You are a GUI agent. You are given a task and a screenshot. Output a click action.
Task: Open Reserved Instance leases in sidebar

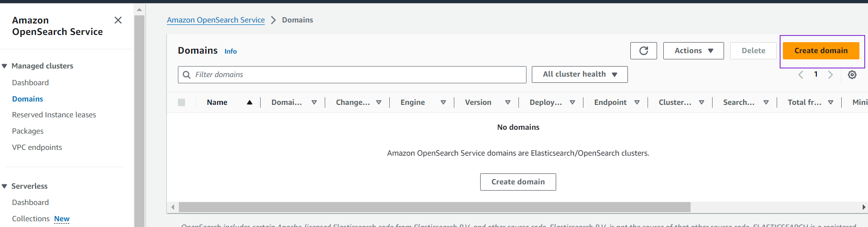54,115
